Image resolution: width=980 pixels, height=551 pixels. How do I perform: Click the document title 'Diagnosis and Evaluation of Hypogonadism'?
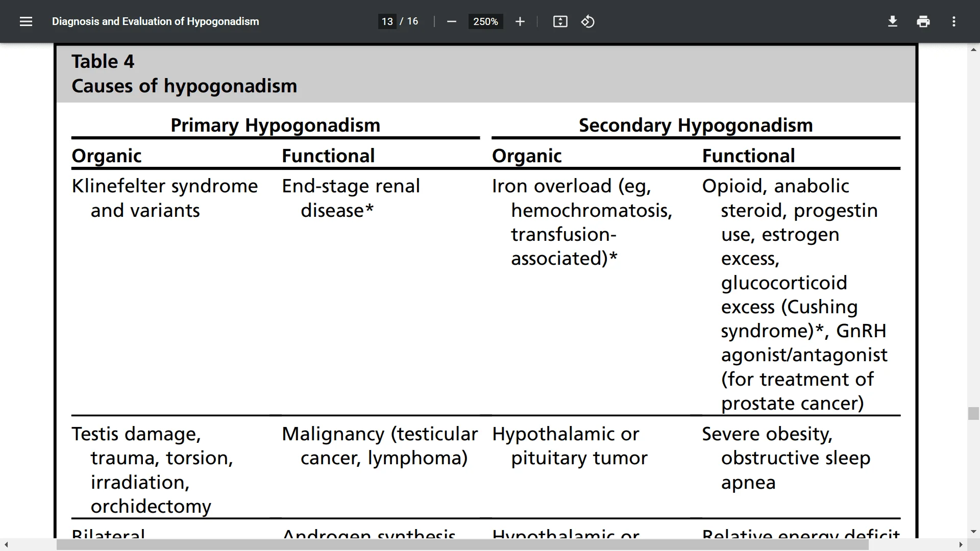[x=155, y=21]
